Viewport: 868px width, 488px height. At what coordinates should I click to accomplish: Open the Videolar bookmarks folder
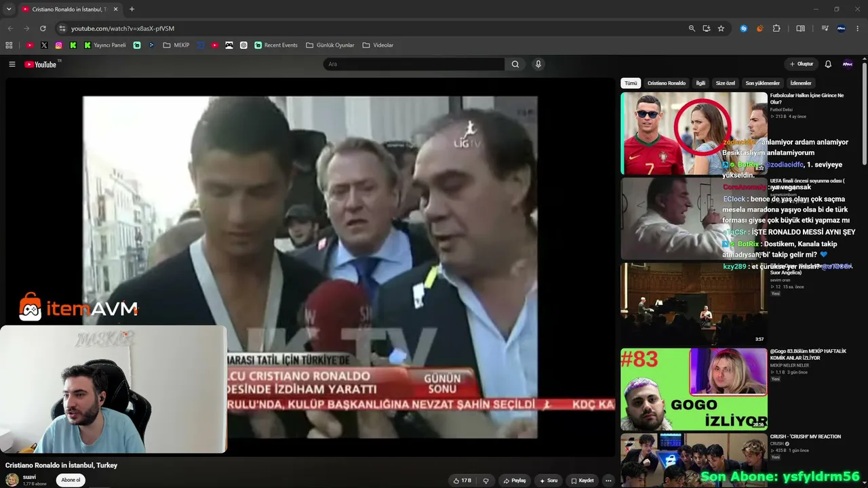point(378,45)
